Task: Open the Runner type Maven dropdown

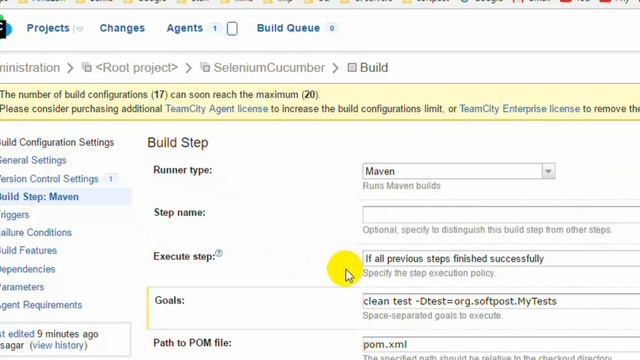Action: (x=458, y=171)
